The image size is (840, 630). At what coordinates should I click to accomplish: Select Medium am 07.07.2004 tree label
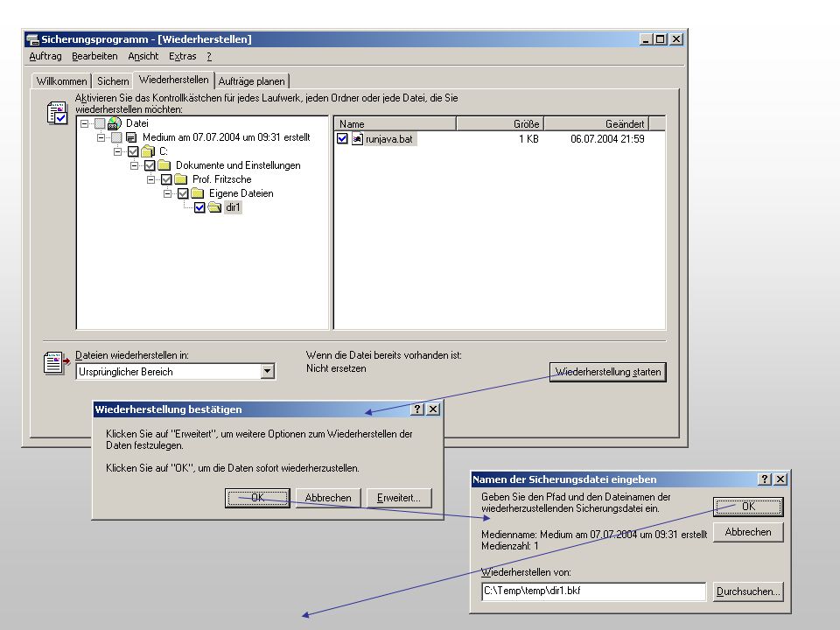[226, 137]
